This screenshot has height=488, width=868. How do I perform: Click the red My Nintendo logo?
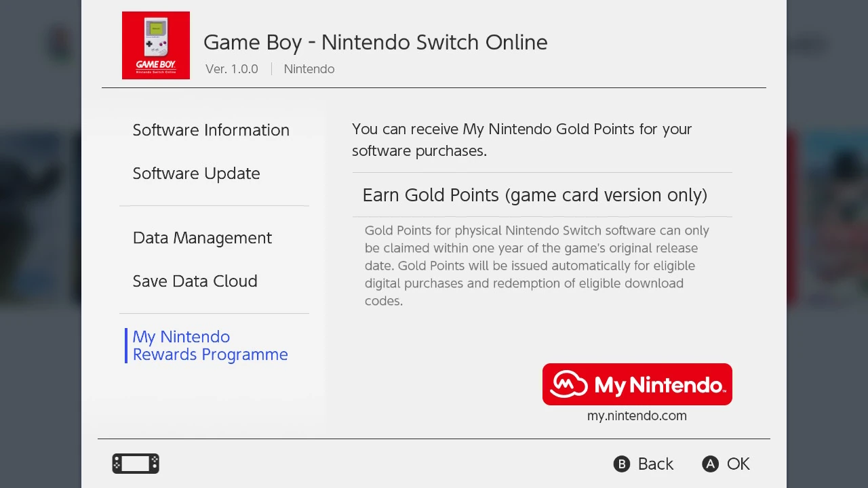coord(637,384)
